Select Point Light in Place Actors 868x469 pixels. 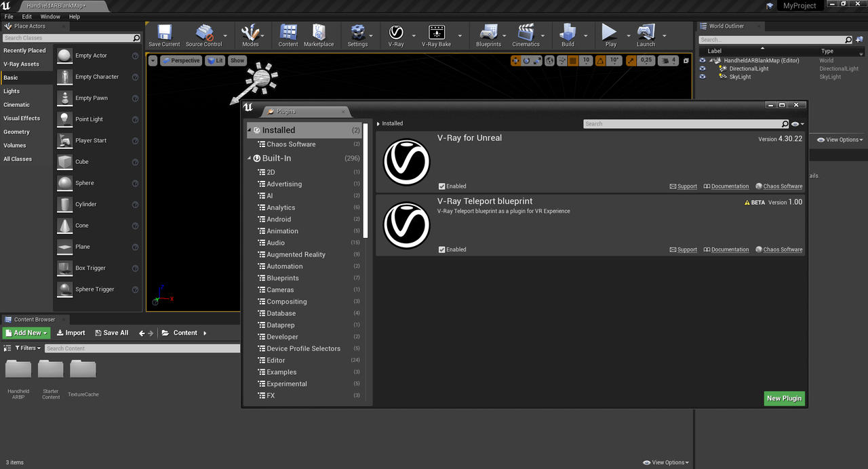click(98, 119)
